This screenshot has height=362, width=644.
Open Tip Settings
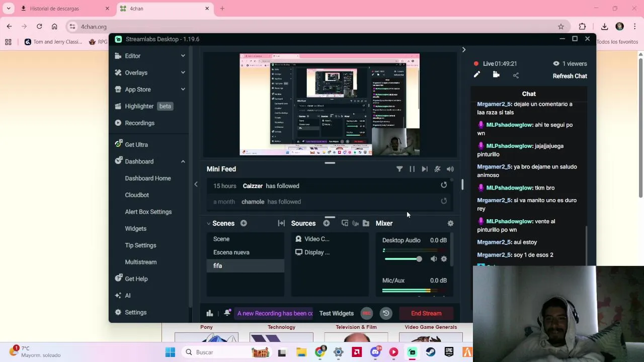140,245
